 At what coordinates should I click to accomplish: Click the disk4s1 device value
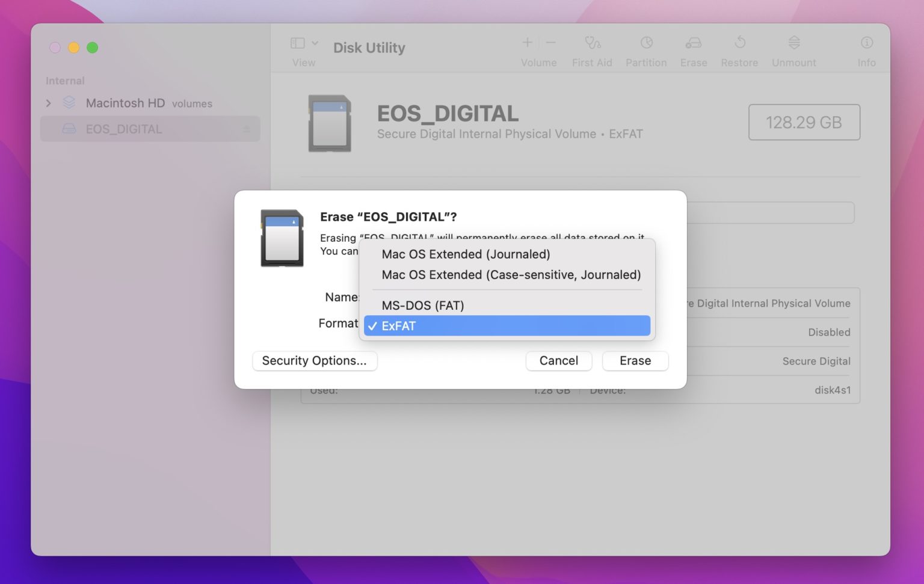tap(833, 390)
